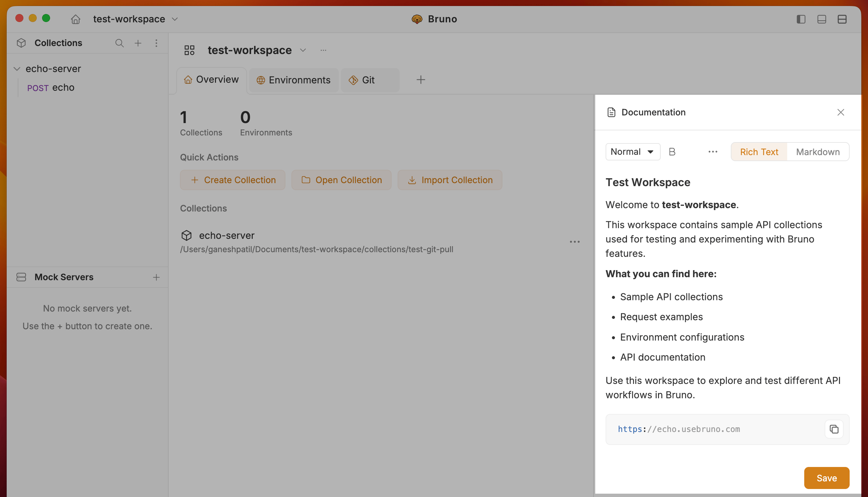Click the Documentation page icon

tap(612, 112)
